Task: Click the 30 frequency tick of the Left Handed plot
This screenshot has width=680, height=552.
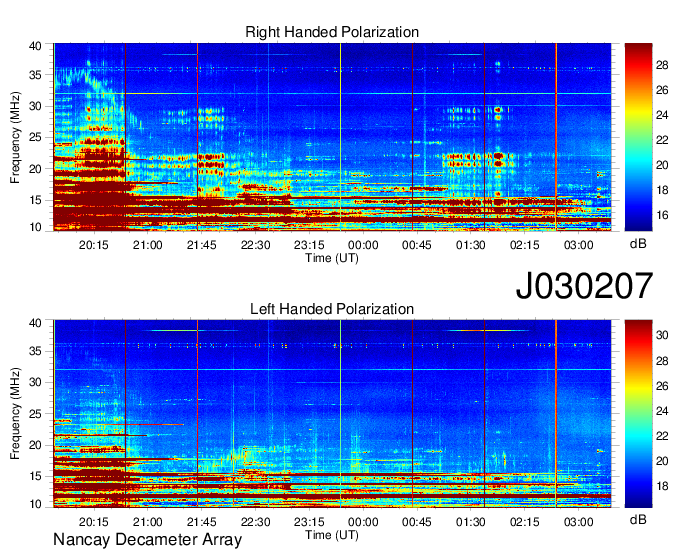Action: click(x=35, y=382)
